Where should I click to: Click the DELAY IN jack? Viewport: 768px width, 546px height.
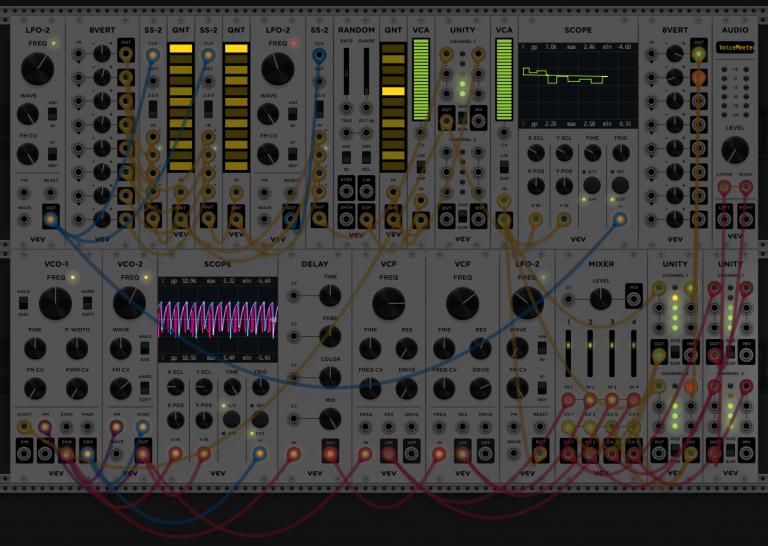click(x=293, y=454)
